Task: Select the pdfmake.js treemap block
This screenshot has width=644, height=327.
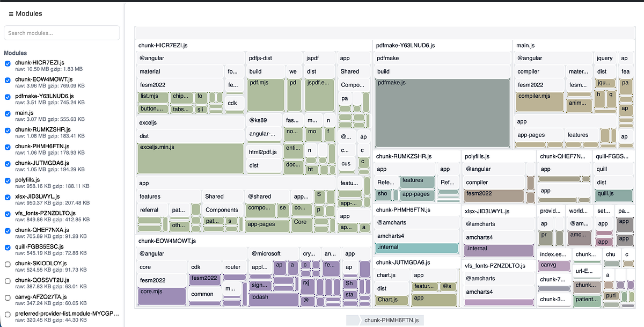Action: click(442, 112)
